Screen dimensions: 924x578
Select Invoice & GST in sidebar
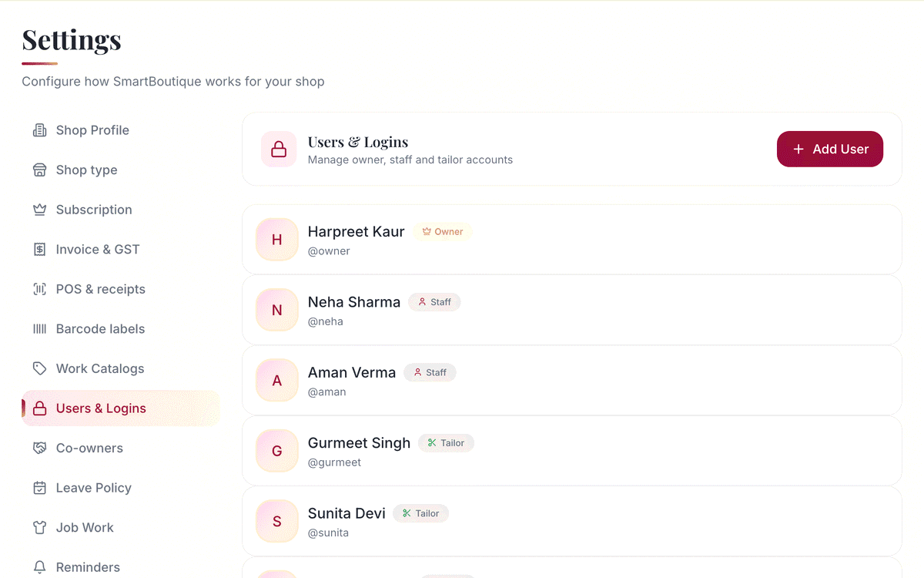click(121, 250)
